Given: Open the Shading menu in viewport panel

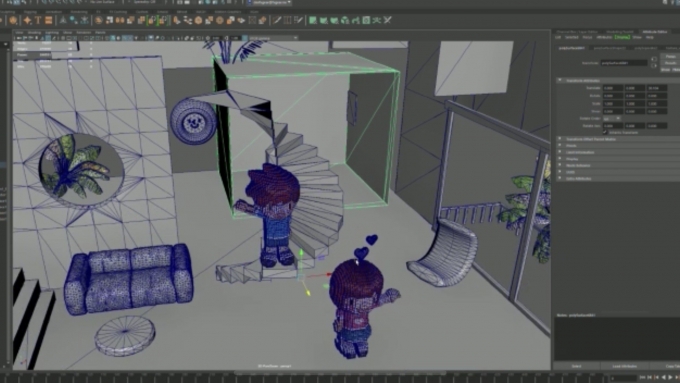Looking at the screenshot, I should tap(34, 33).
